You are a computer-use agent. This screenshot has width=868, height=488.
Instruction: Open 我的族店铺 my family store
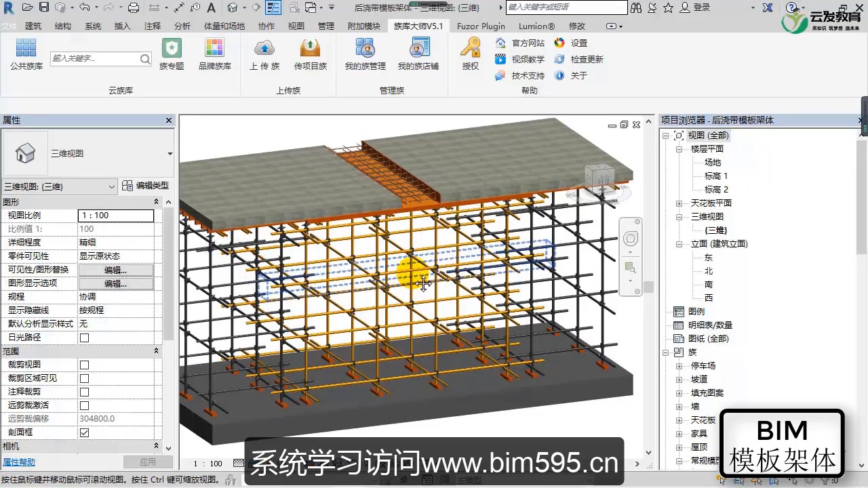[x=418, y=54]
